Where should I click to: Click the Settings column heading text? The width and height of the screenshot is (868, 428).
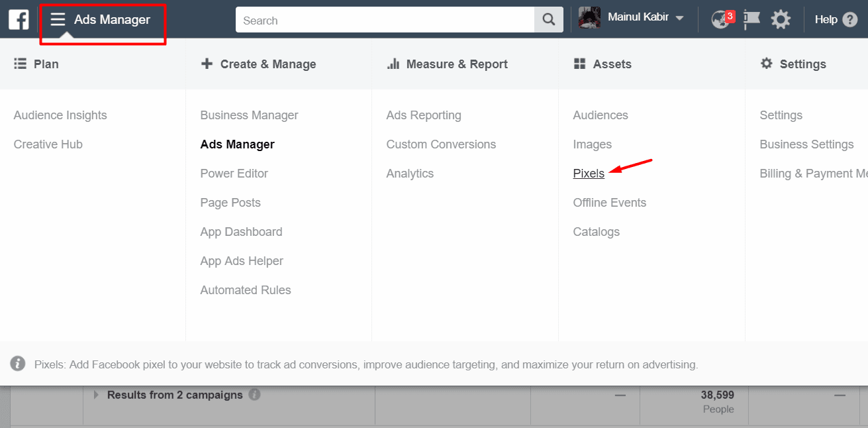[x=803, y=64]
